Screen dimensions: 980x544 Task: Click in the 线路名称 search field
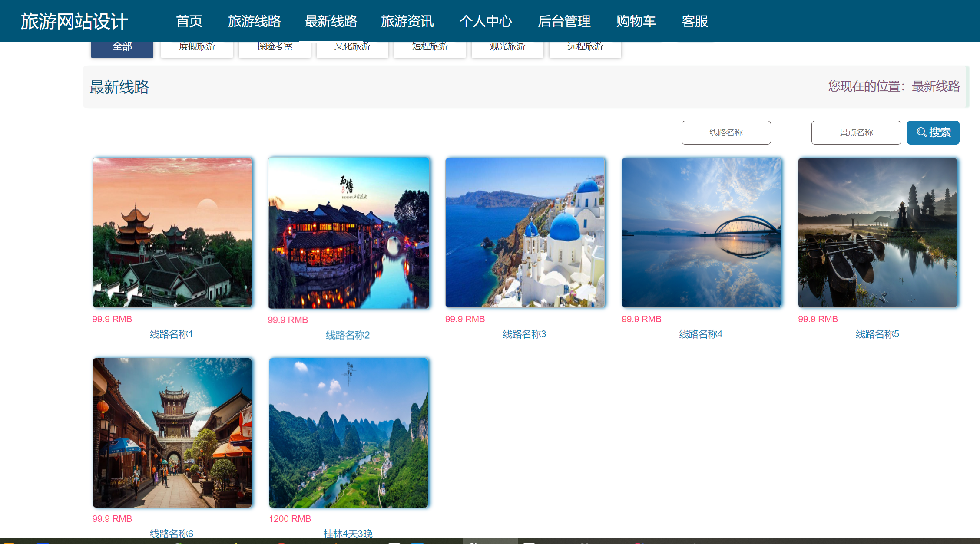[x=726, y=132]
